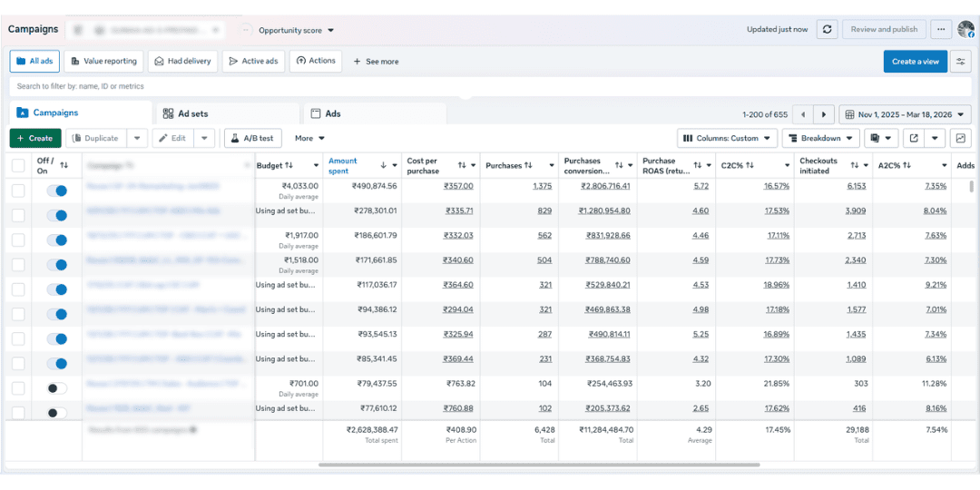Image resolution: width=980 pixels, height=490 pixels.
Task: Open the reports icon dropdown
Action: pyautogui.click(x=879, y=138)
